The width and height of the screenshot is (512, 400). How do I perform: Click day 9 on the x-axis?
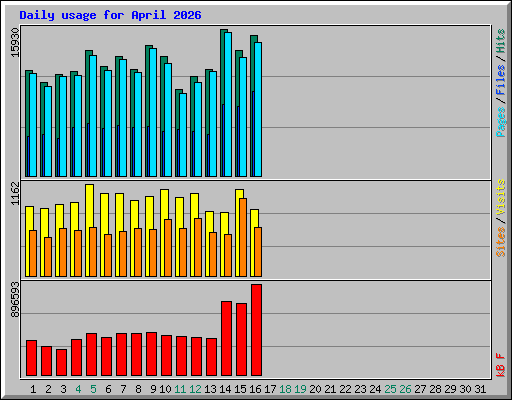coord(153,389)
